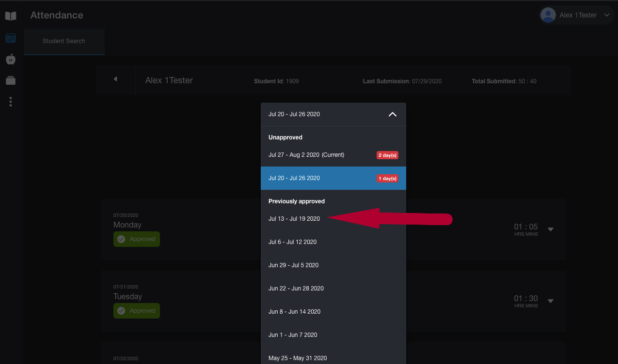Expand Monday 01:05 entry arrow
This screenshot has width=618, height=364.
551,229
